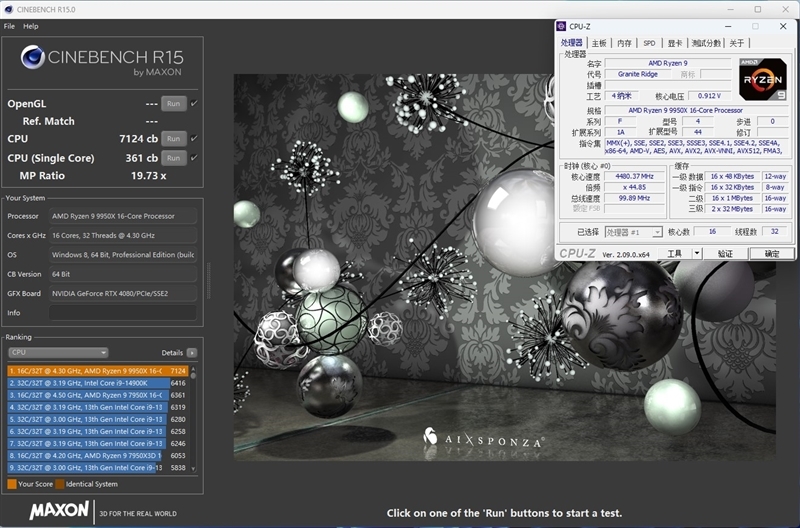Toggle the CPU (Single Core) checkbox
This screenshot has height=528, width=800.
(194, 158)
